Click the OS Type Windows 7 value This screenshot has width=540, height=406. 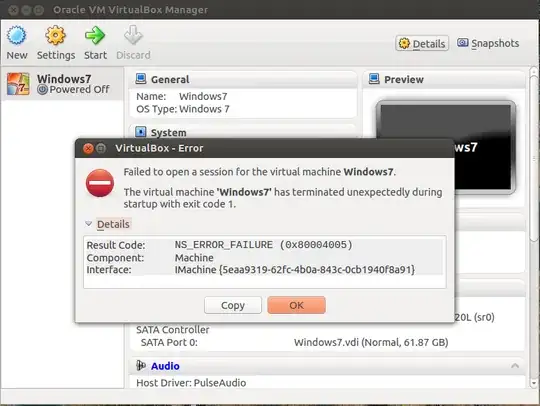(x=204, y=109)
